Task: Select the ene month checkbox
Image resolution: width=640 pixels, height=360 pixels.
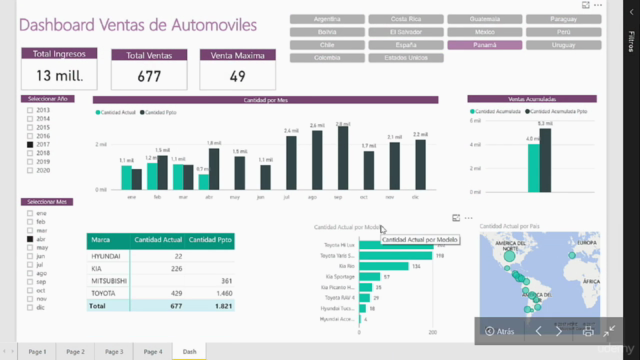Action: [30, 213]
